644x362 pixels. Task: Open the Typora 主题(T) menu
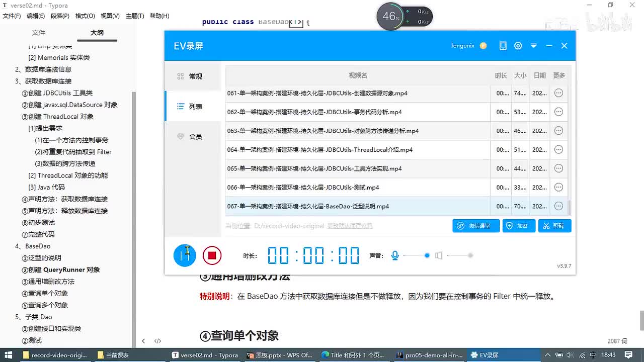point(135,16)
